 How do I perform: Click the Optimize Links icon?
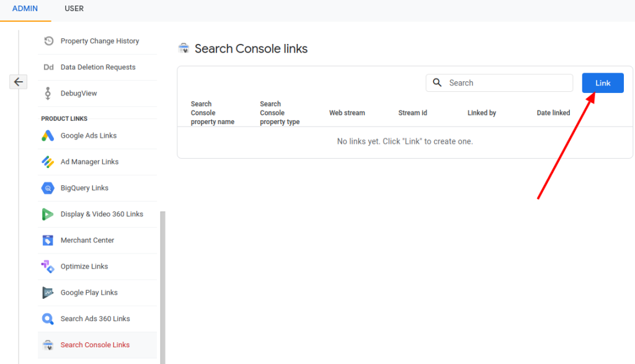click(48, 267)
